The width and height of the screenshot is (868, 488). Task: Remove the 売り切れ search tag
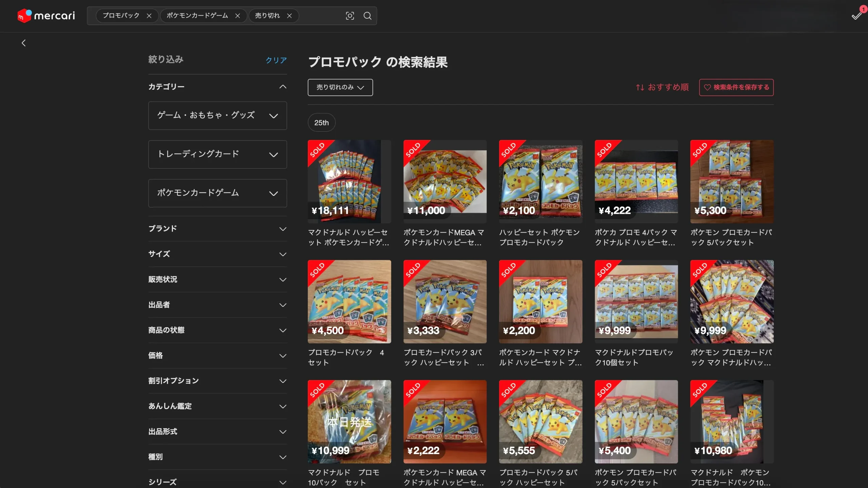289,16
